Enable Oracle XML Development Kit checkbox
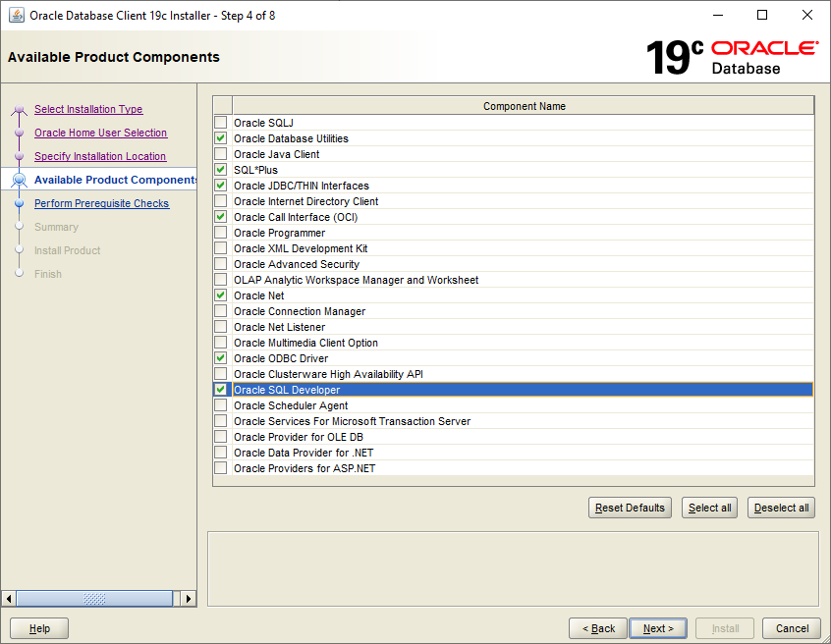Image resolution: width=831 pixels, height=644 pixels. [x=220, y=248]
